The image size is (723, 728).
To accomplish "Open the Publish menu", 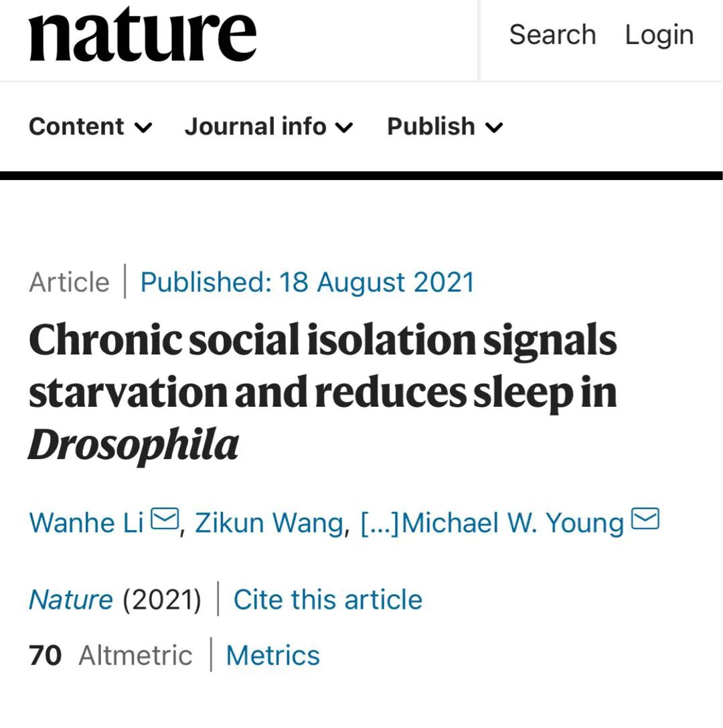I will tap(430, 126).
